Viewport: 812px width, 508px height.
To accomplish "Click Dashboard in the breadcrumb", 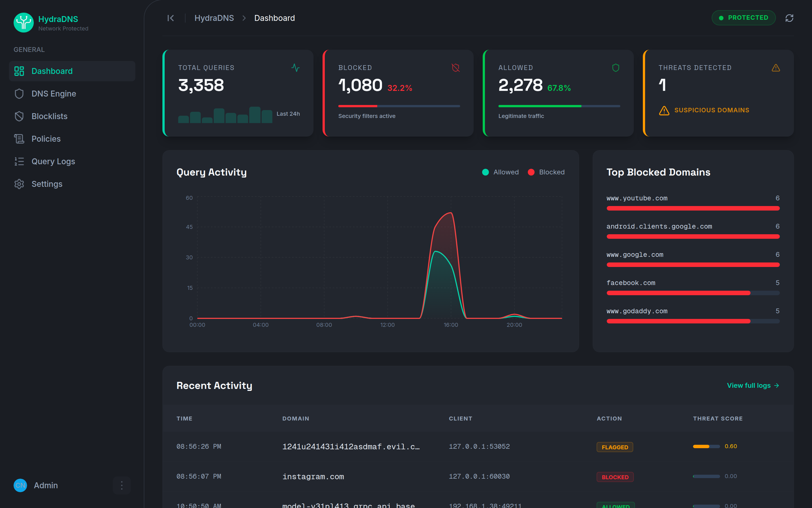I will [x=274, y=18].
